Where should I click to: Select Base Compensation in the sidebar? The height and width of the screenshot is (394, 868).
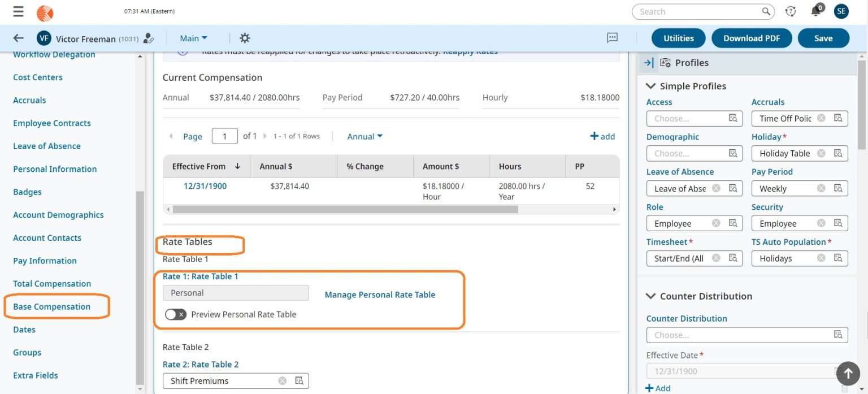[x=50, y=306]
